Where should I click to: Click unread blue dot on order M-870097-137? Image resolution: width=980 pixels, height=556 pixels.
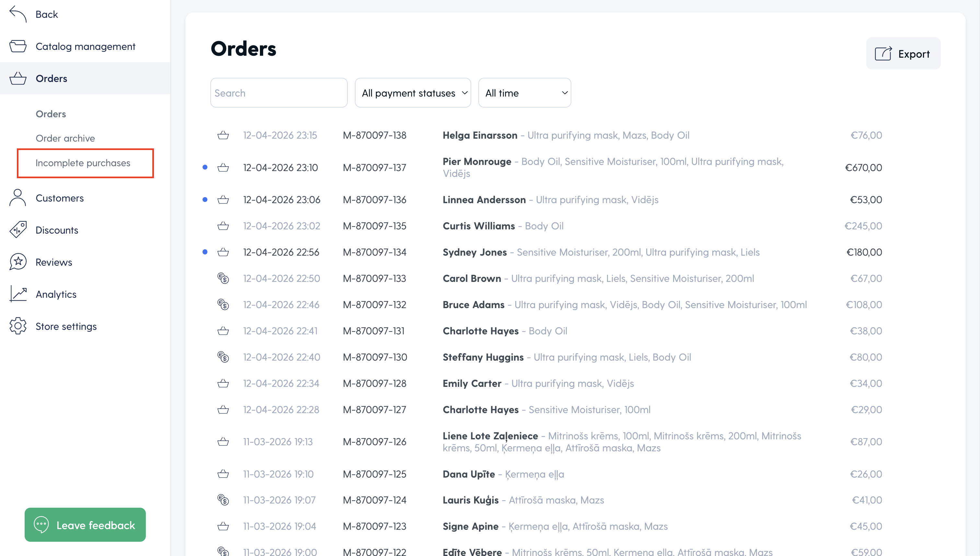click(x=205, y=167)
